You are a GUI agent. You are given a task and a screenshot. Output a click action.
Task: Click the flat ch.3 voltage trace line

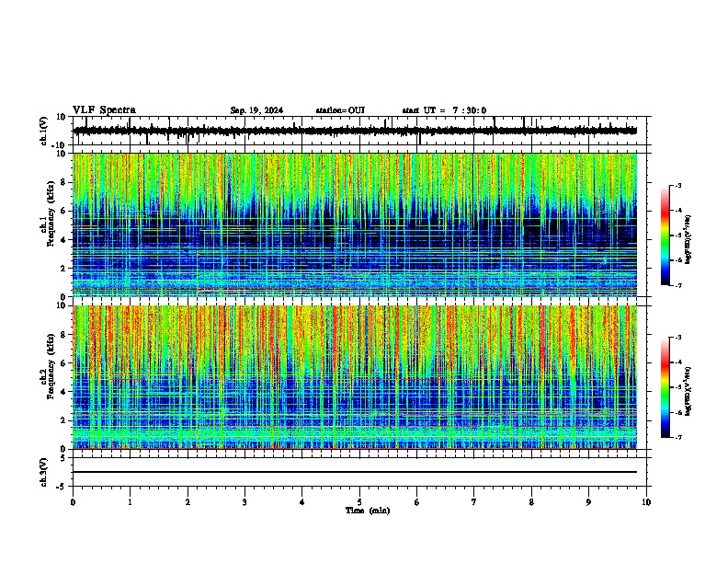(x=355, y=472)
